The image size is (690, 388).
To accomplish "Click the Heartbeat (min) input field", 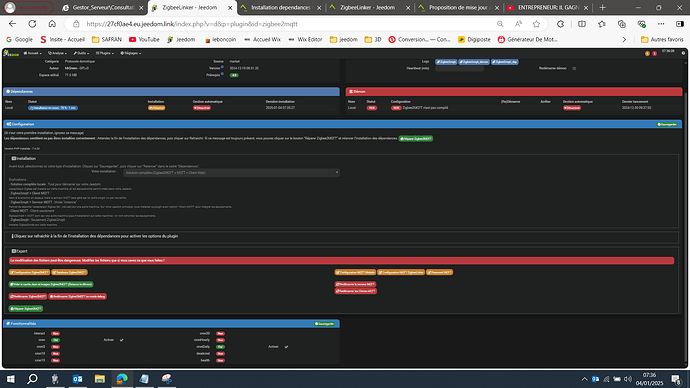I will click(459, 68).
